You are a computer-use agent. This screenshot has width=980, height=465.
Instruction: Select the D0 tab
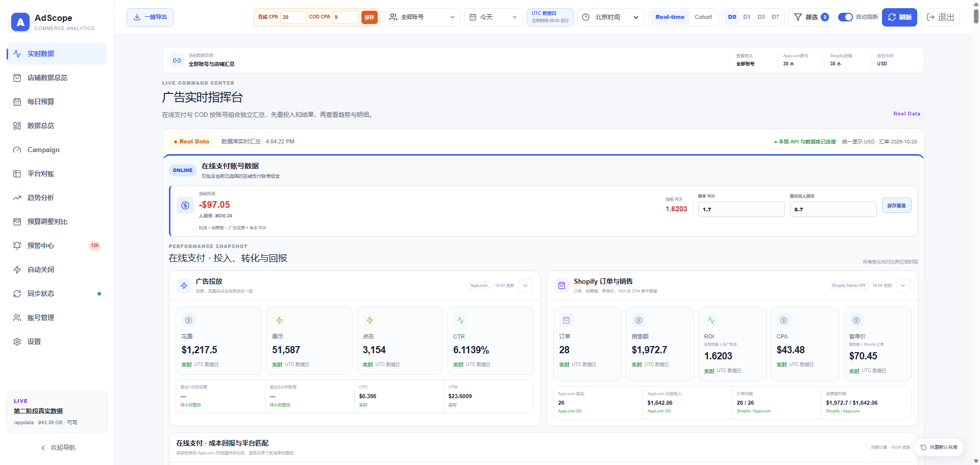coord(732,17)
